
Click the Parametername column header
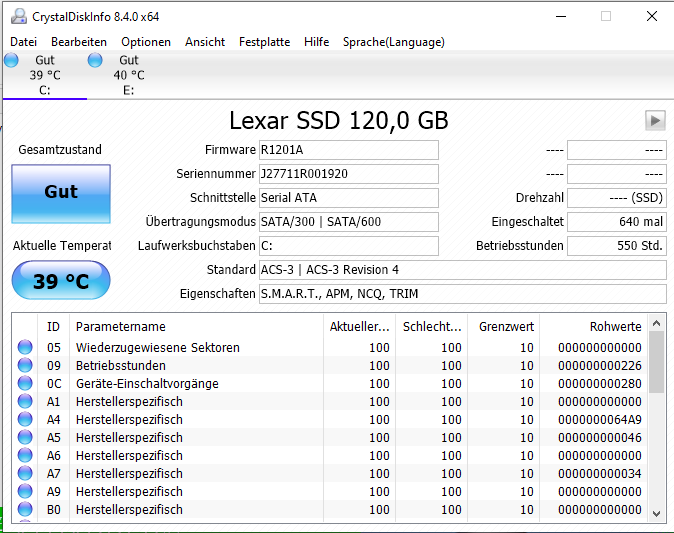pyautogui.click(x=196, y=327)
